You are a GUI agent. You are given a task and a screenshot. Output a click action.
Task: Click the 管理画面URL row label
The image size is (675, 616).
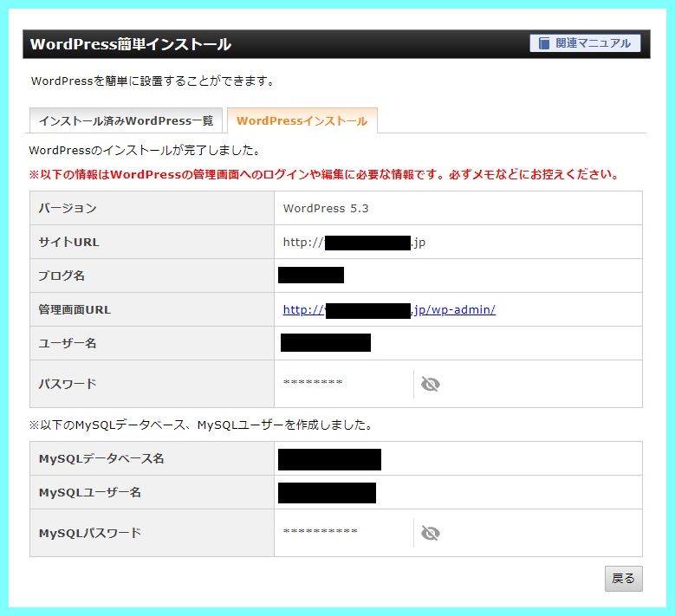click(x=75, y=309)
